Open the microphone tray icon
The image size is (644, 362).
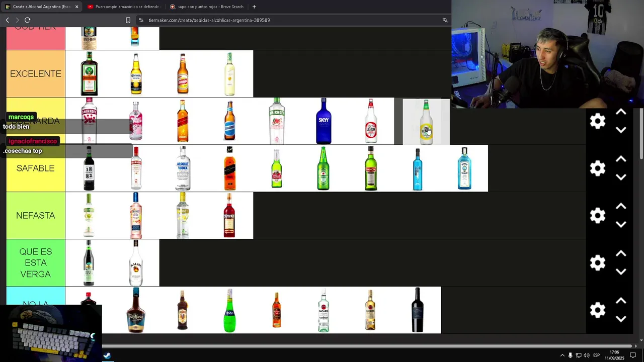(570, 355)
